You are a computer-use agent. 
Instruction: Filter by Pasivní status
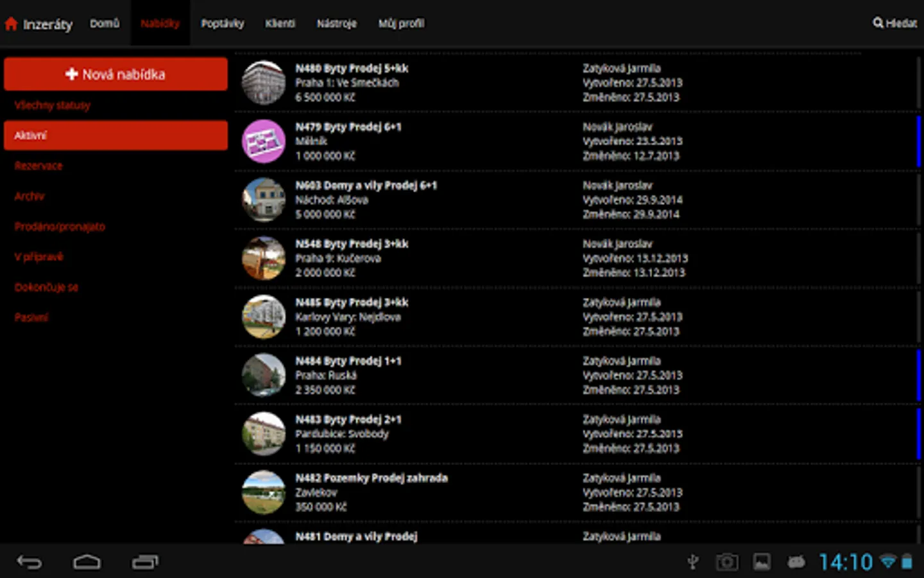pos(31,317)
